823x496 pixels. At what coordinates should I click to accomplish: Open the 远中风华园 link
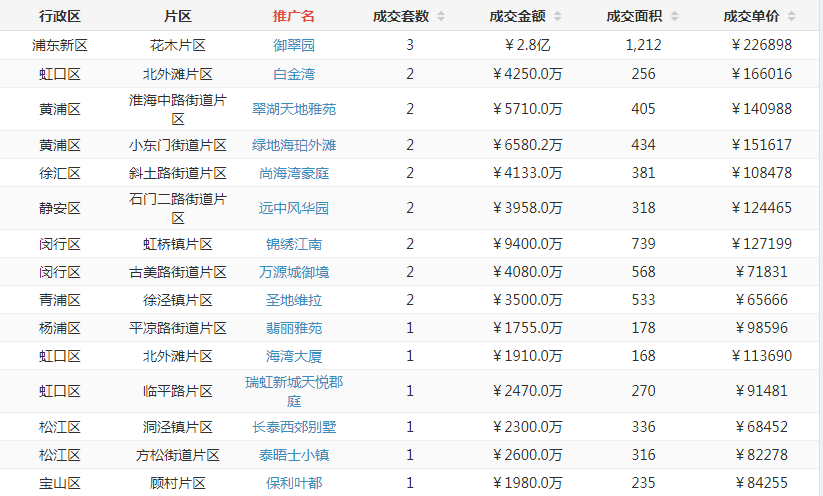[x=293, y=208]
